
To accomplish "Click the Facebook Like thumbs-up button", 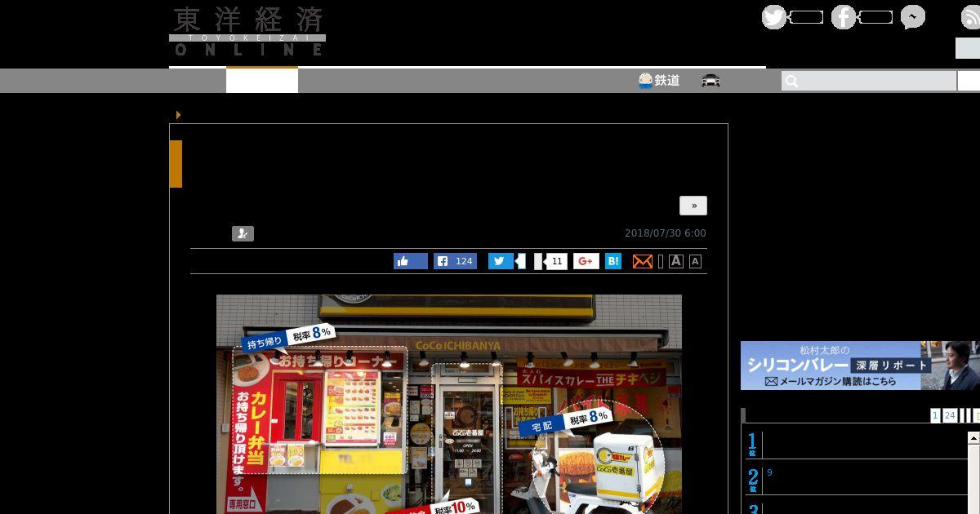I will point(411,261).
